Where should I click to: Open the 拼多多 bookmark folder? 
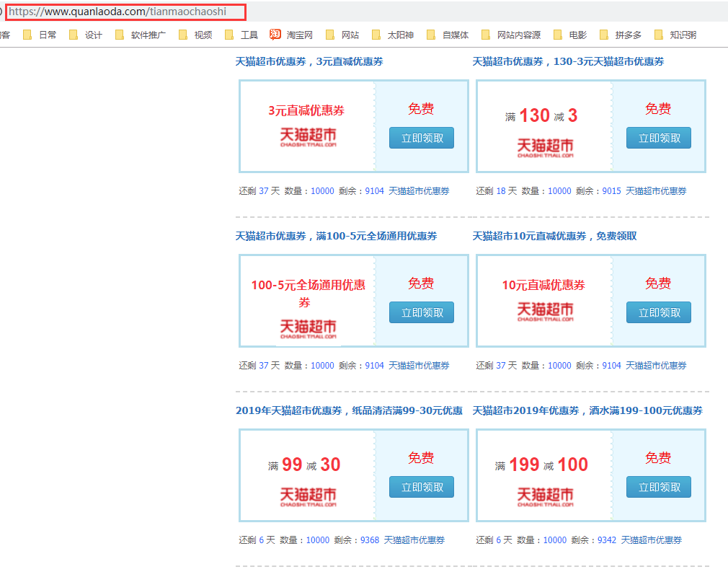coord(621,35)
